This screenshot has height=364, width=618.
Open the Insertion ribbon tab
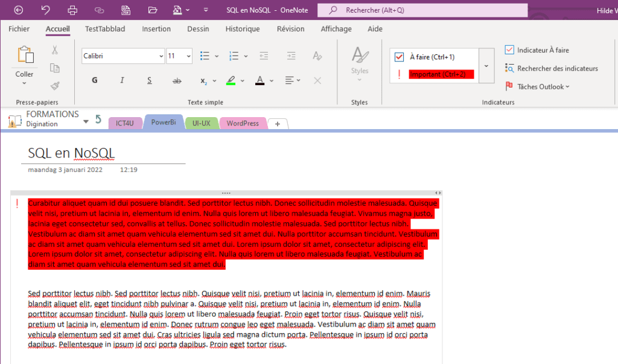(156, 29)
